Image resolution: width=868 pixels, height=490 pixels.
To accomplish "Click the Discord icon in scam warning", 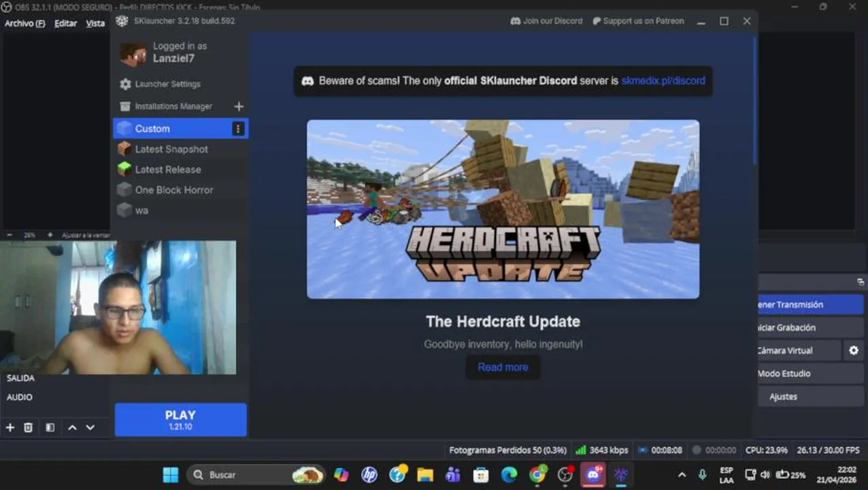I will pos(307,80).
